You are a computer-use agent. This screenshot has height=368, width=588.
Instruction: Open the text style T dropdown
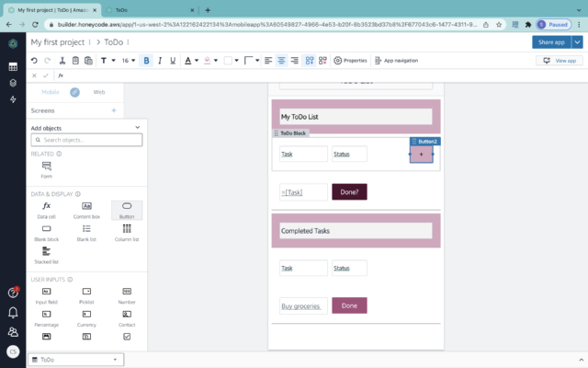108,61
